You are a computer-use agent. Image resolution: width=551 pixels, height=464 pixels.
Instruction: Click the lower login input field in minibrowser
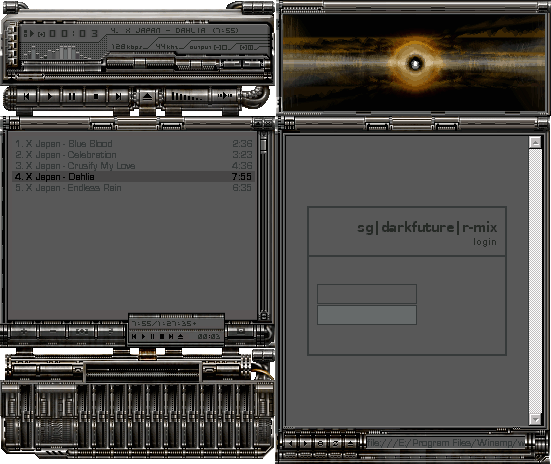click(367, 315)
